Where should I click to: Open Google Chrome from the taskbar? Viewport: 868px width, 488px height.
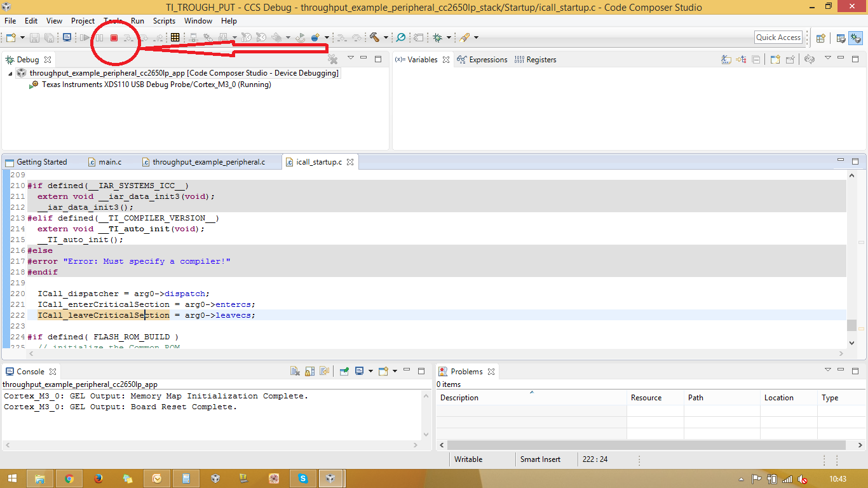(x=69, y=478)
